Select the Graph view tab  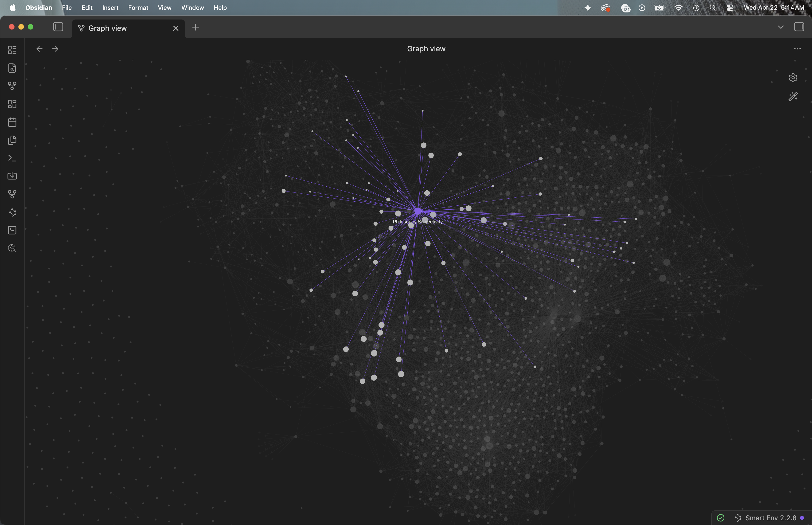click(x=107, y=28)
